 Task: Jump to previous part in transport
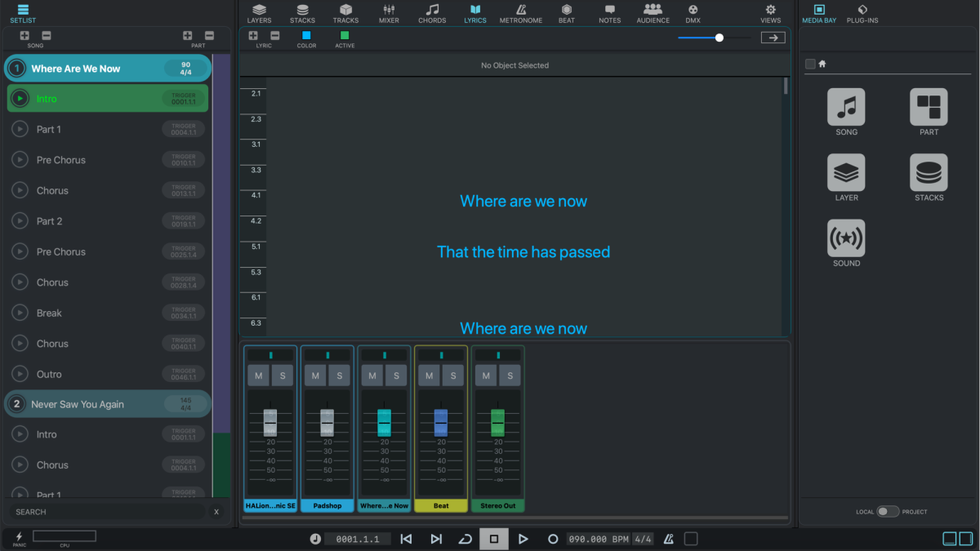(406, 539)
